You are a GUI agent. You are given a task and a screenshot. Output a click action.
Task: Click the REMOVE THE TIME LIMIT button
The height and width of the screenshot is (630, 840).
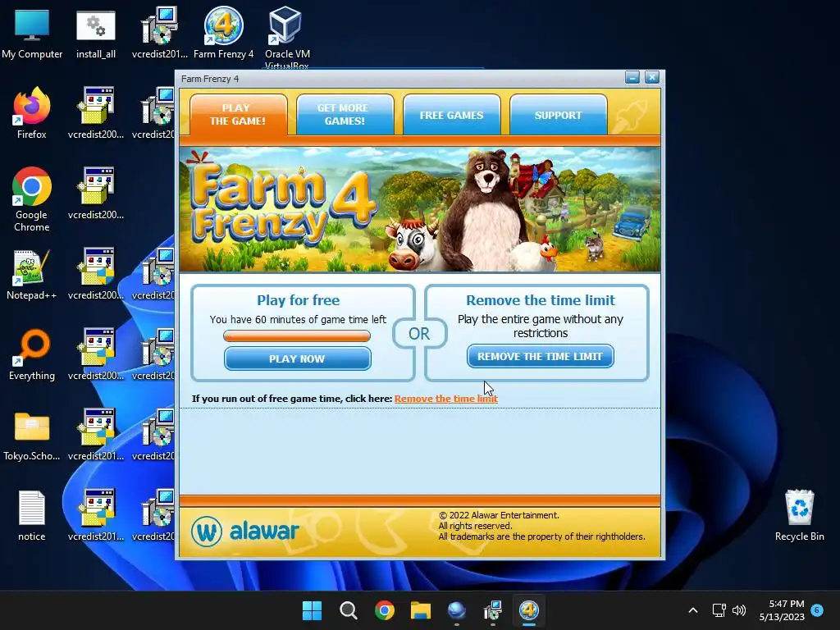(x=540, y=356)
